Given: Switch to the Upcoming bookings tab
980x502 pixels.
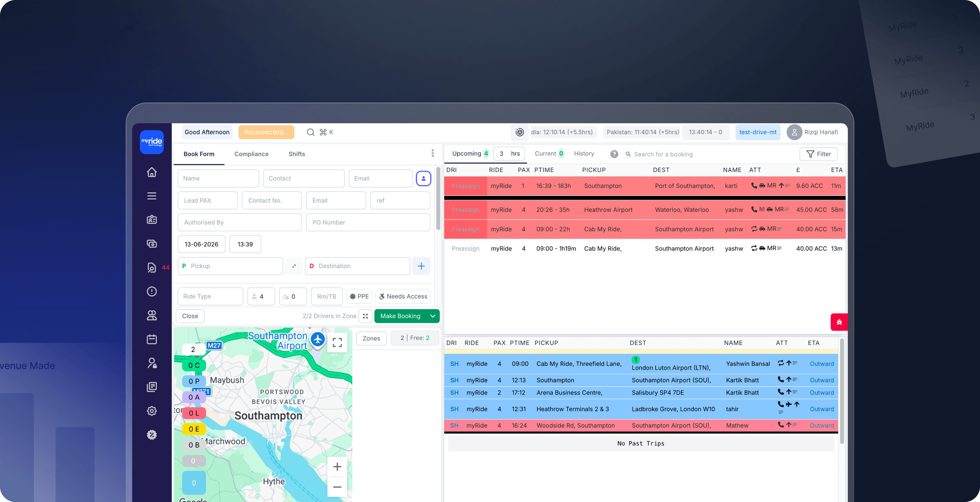Looking at the screenshot, I should [x=470, y=153].
